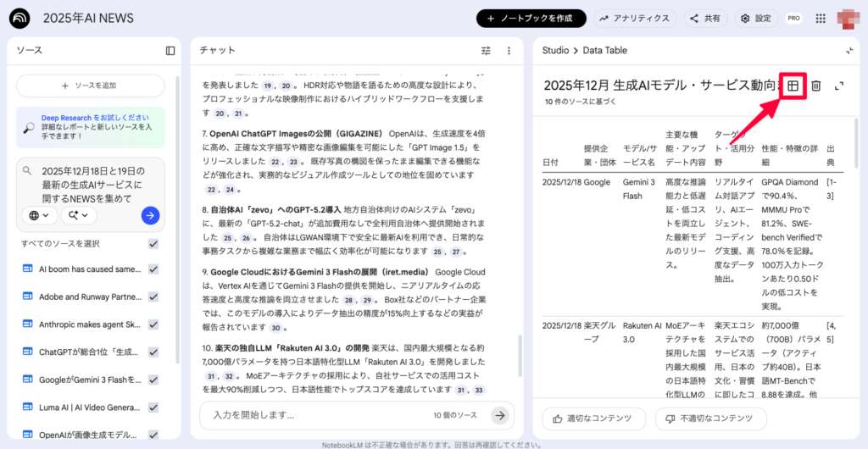Click the Gemini 3 Flash table cell
The width and height of the screenshot is (868, 449).
pos(639,189)
